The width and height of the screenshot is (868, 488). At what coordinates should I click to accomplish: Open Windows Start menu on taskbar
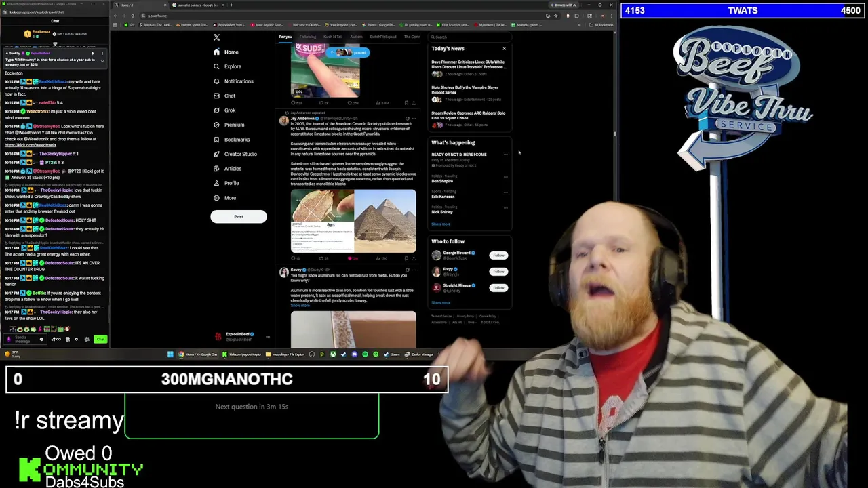point(170,354)
